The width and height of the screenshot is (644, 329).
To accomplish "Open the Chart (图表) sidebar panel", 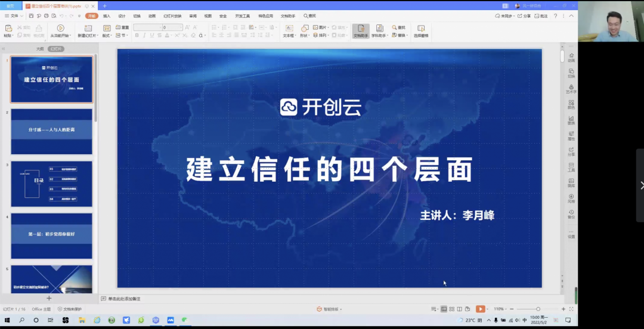I will (571, 120).
